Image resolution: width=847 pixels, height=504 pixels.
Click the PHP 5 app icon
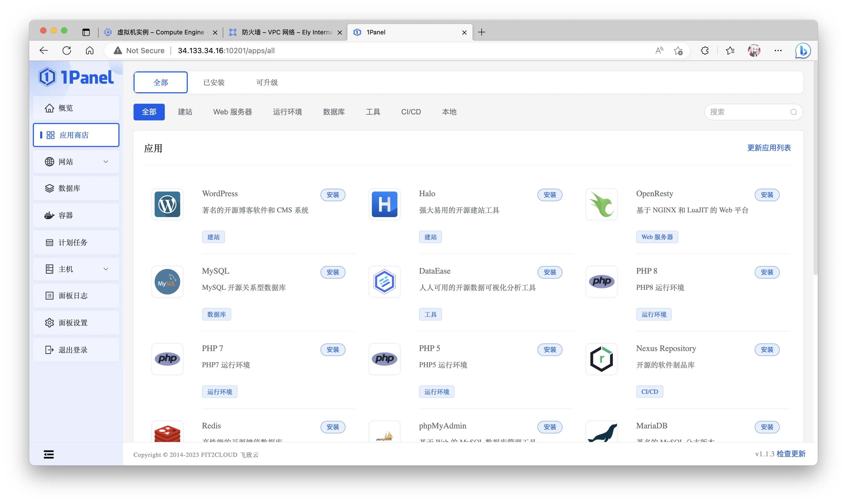coord(384,359)
